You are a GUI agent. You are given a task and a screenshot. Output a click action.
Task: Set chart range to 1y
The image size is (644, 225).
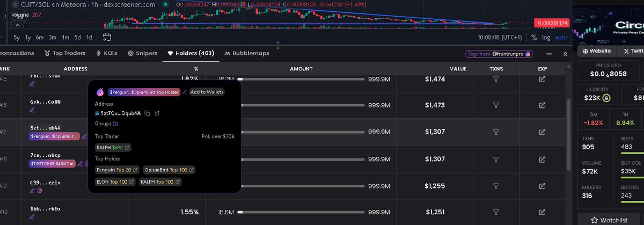[28, 38]
